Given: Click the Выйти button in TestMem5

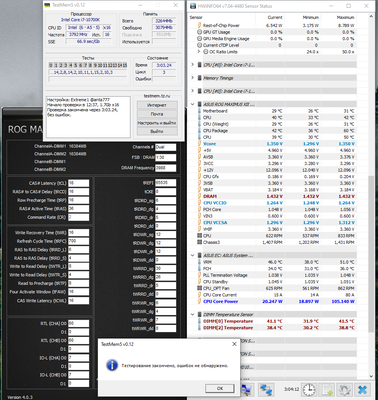Looking at the screenshot, I should pos(157,131).
